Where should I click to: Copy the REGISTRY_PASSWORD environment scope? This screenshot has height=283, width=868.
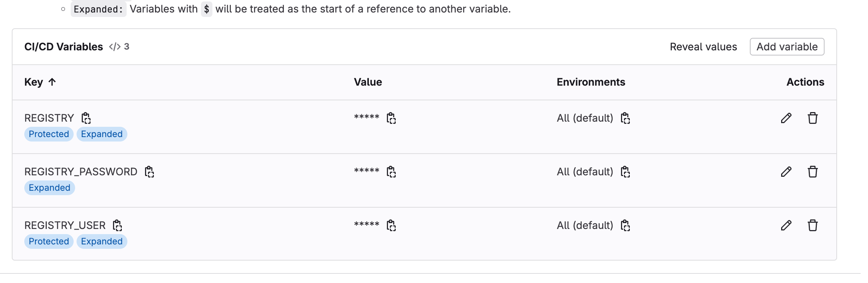tap(625, 172)
